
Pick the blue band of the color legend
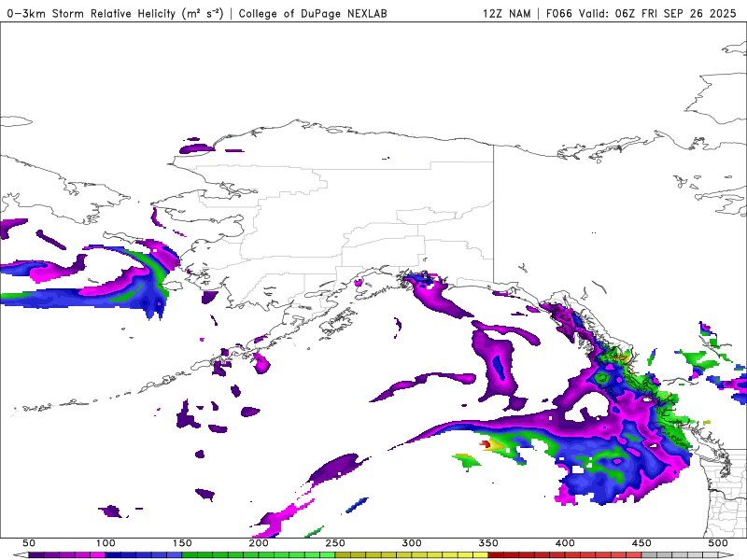144,555
